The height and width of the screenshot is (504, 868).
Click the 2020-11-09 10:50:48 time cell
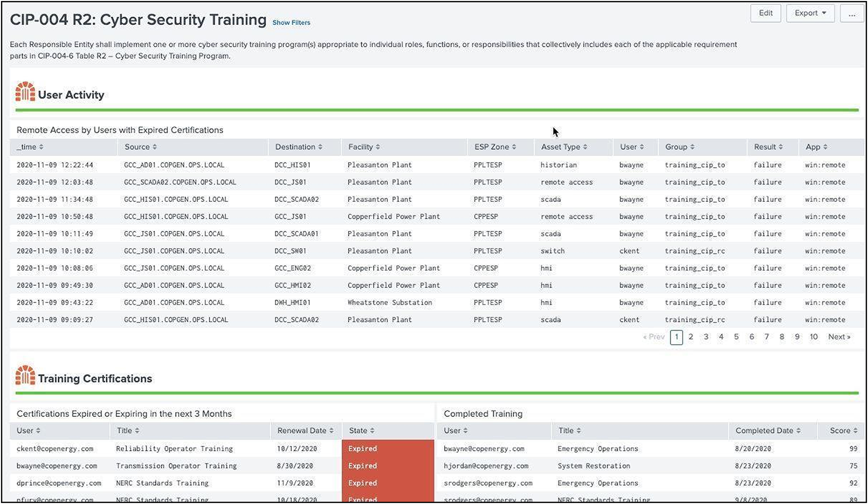tap(55, 217)
